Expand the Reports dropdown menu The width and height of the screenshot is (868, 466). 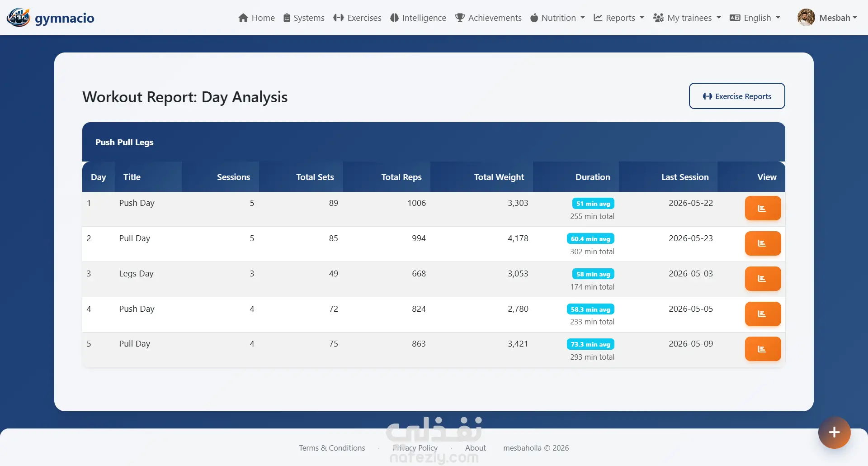[619, 18]
